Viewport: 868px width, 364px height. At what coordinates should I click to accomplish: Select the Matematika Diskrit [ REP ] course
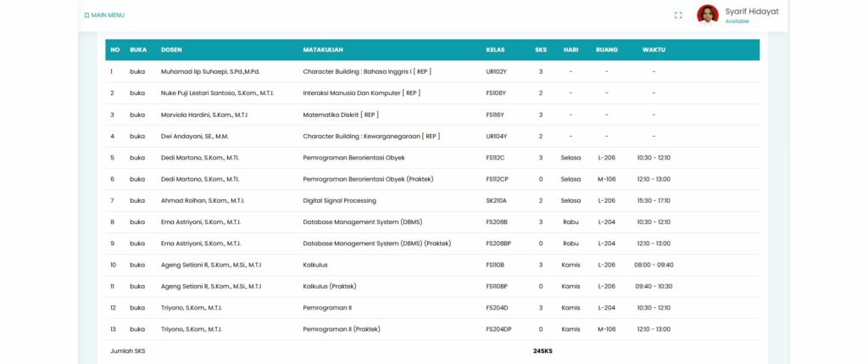340,115
